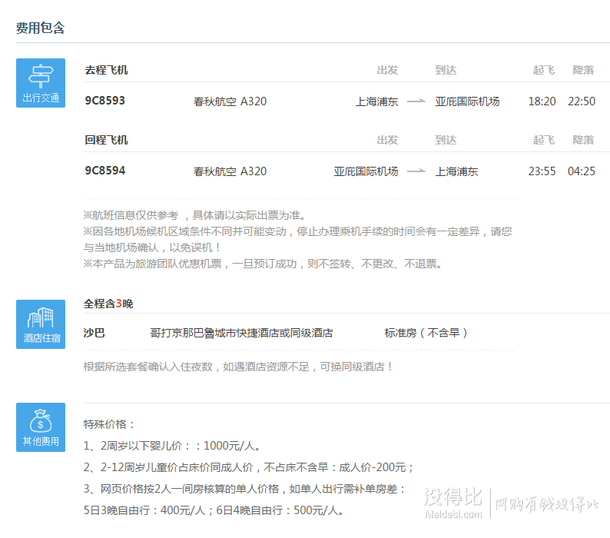The width and height of the screenshot is (610, 538).
Task: Click flight number 9C8593
Action: click(105, 101)
